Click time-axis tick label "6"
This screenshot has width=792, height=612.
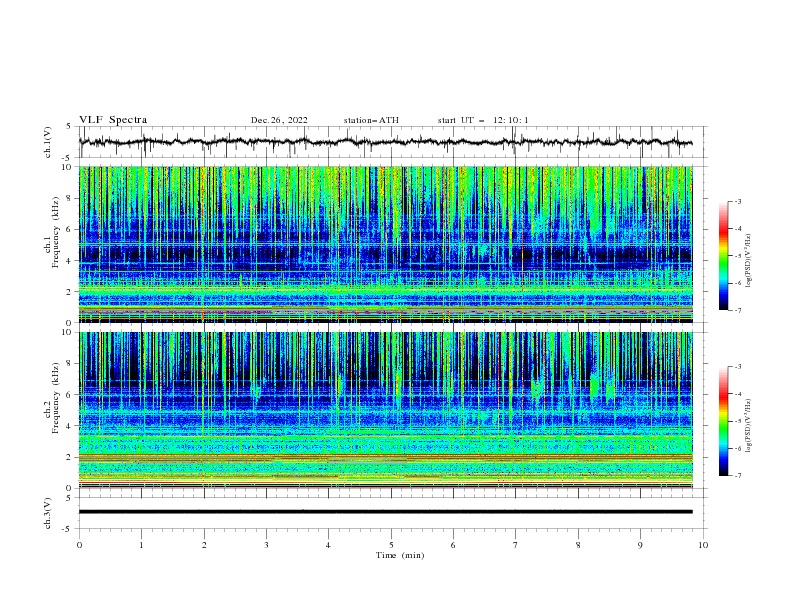click(453, 545)
